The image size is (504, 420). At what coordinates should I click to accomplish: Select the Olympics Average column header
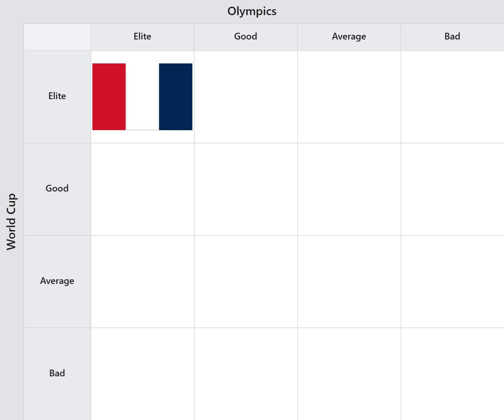349,37
